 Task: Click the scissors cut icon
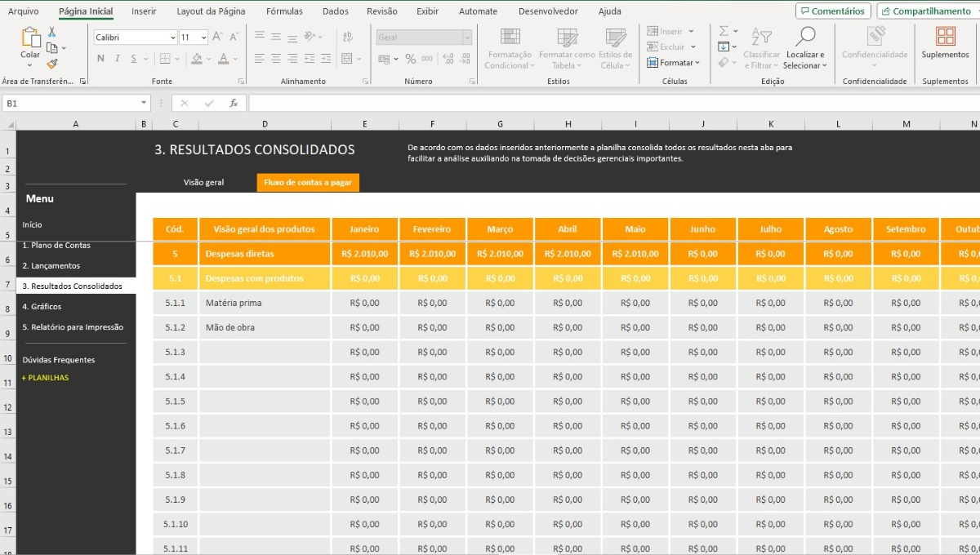[x=52, y=32]
